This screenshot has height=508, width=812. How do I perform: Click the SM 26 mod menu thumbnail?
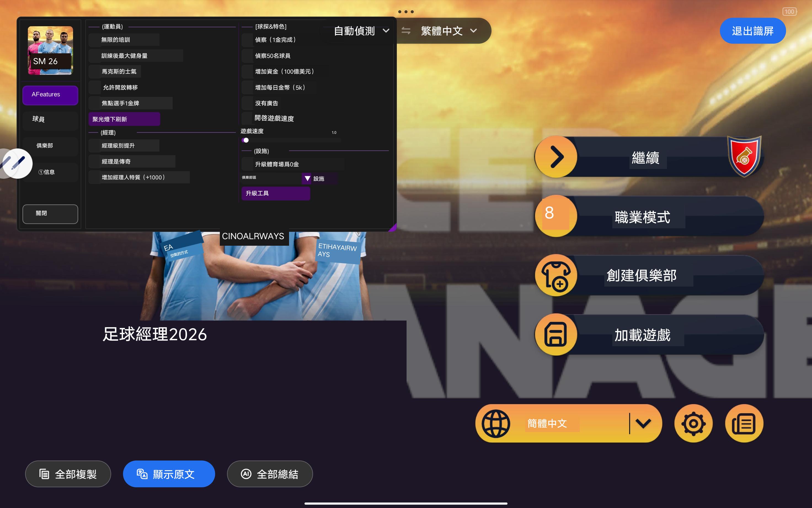point(50,51)
